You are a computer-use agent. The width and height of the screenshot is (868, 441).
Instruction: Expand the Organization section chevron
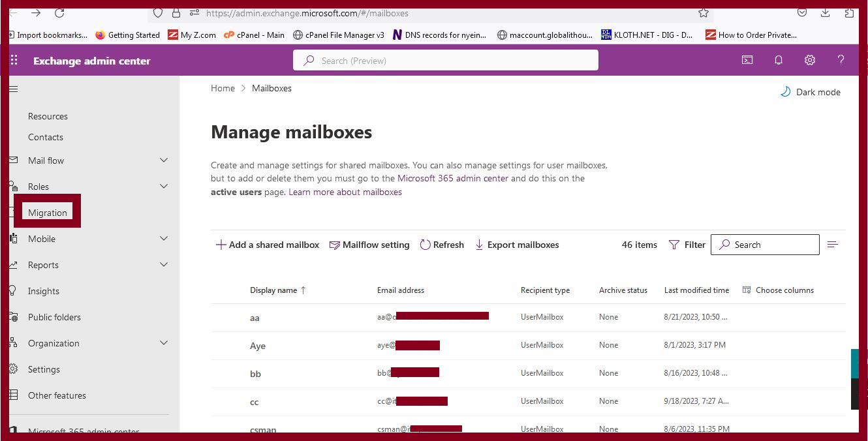click(164, 343)
